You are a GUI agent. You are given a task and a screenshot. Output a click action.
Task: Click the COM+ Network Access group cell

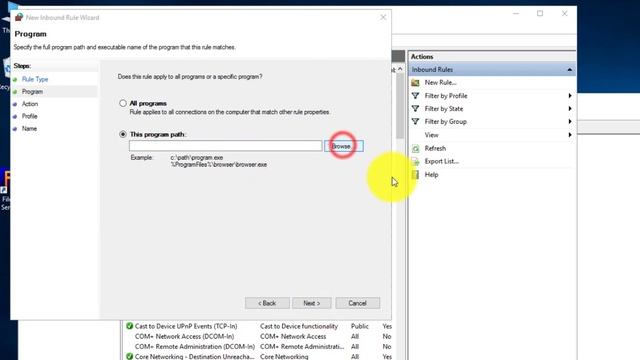[293, 336]
